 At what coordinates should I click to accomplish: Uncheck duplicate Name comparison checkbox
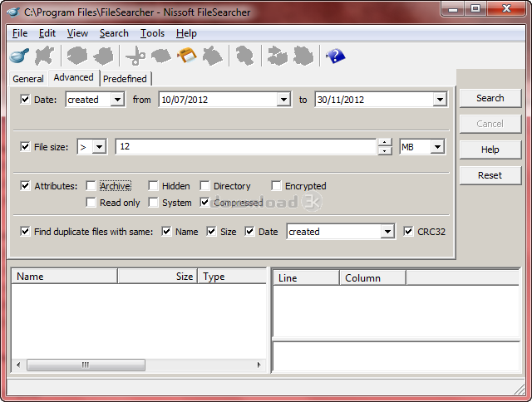166,232
